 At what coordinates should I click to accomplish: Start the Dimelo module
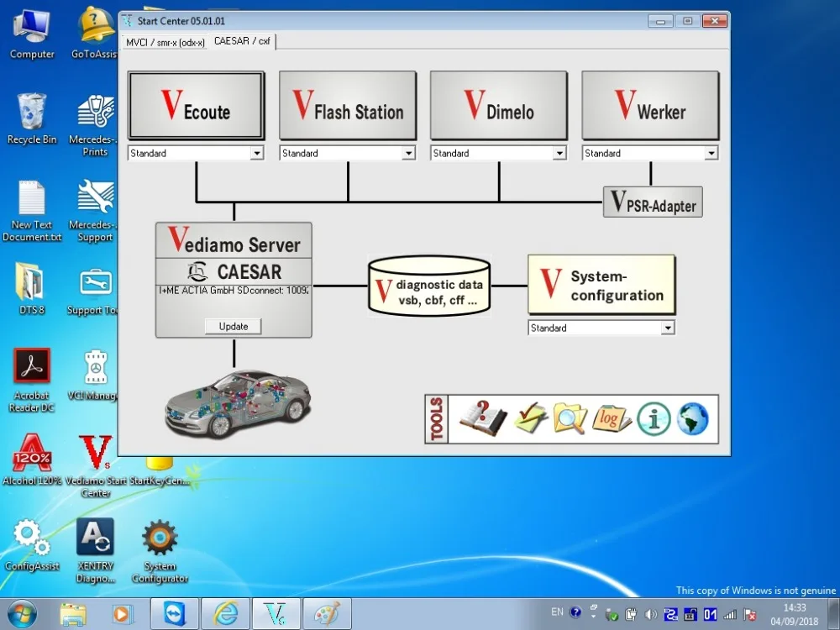tap(499, 106)
